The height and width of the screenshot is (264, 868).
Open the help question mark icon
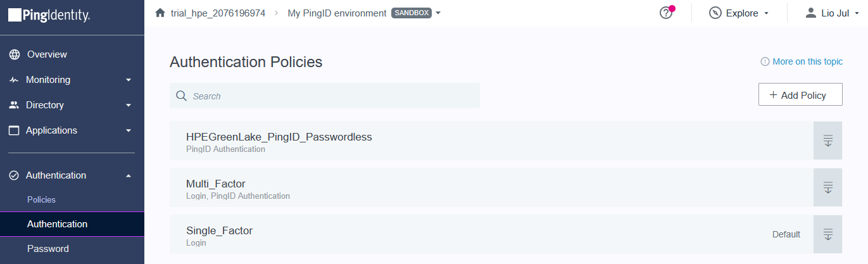pos(665,13)
